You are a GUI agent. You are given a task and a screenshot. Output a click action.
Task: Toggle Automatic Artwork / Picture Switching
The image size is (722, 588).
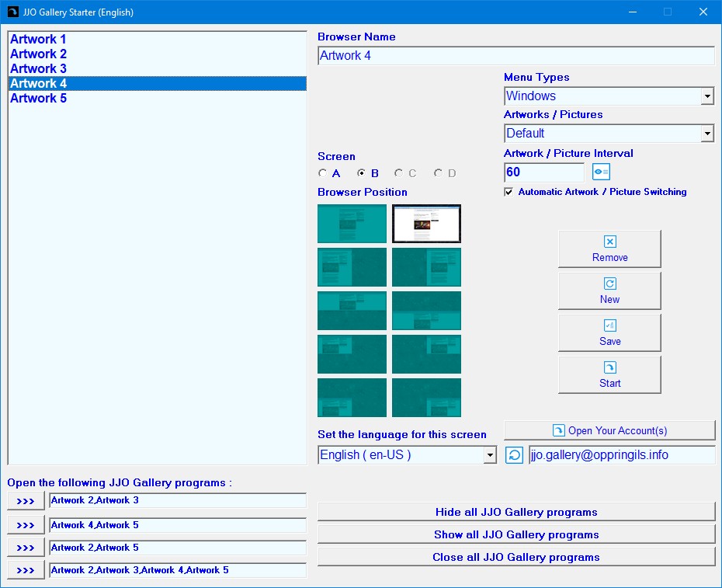coord(509,192)
